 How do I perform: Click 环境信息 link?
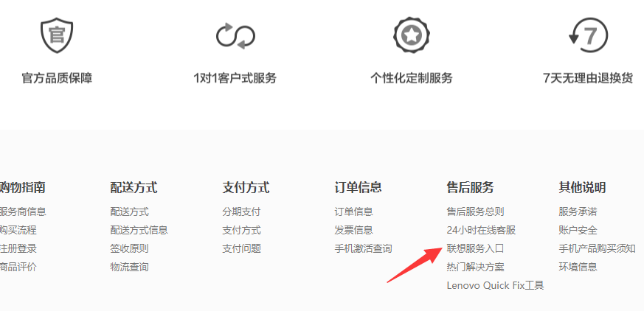pos(578,267)
